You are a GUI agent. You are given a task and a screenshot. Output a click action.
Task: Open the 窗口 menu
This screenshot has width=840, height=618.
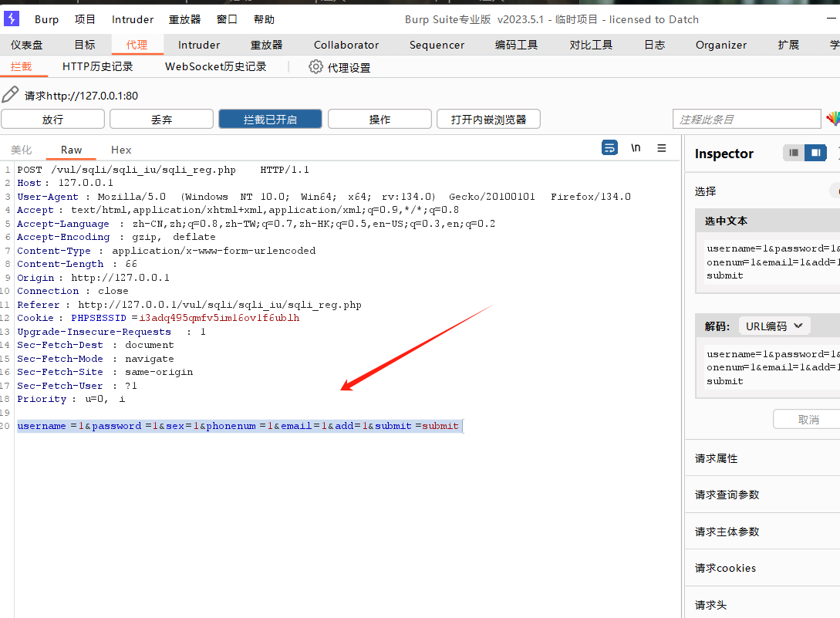coord(227,19)
